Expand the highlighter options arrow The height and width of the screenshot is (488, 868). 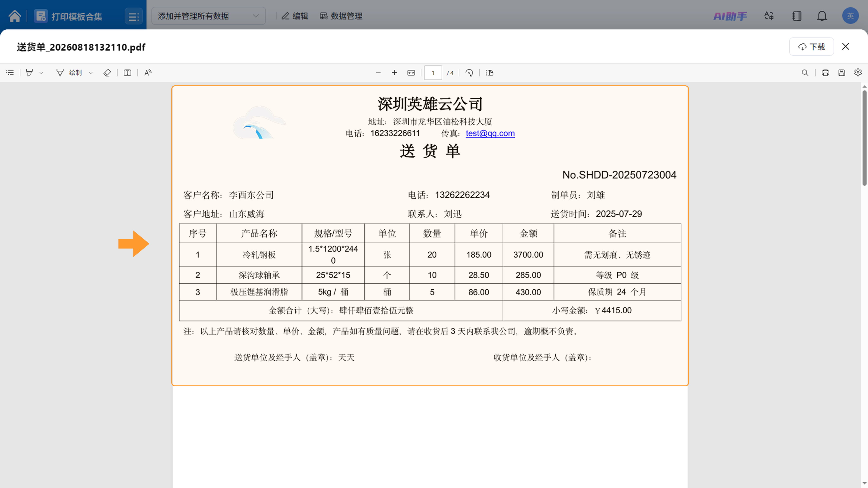[x=41, y=73]
